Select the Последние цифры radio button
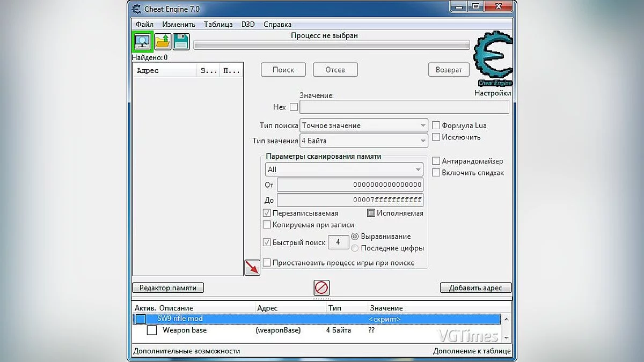This screenshot has width=644, height=362. [354, 248]
